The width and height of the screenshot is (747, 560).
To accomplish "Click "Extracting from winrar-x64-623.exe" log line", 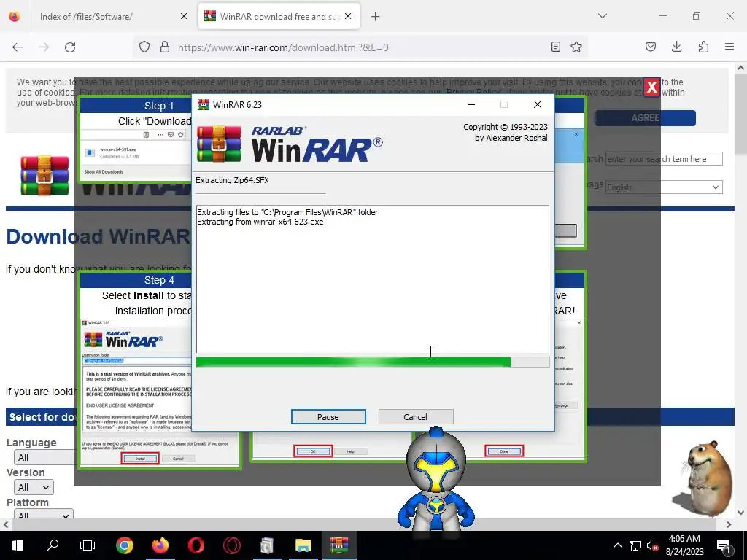I will tap(260, 222).
